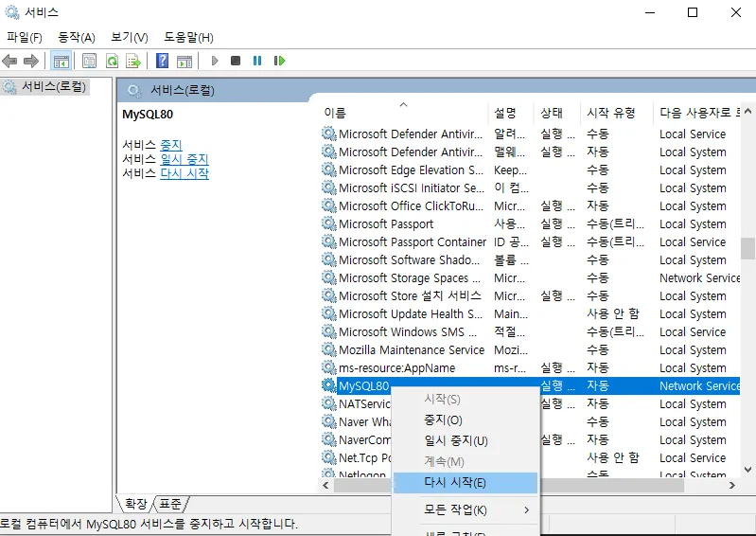Sort by the 시작 유형 column header
This screenshot has width=756, height=536.
tap(616, 113)
